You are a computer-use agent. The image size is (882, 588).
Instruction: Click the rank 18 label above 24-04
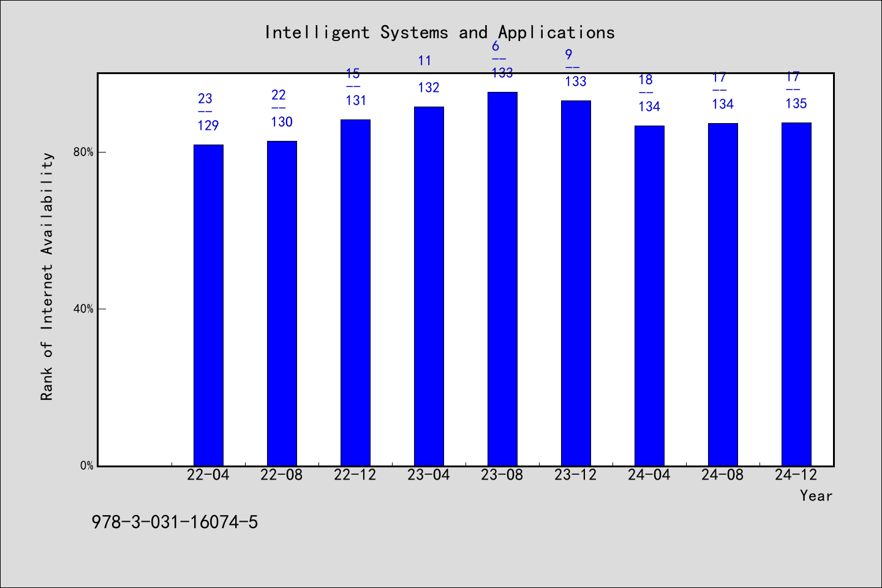coord(646,80)
